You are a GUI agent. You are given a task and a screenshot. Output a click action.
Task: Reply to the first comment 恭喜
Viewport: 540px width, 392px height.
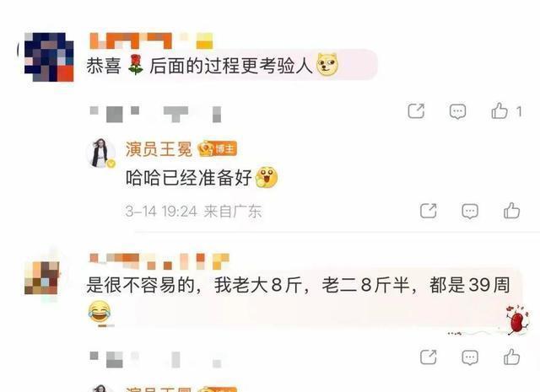457,111
